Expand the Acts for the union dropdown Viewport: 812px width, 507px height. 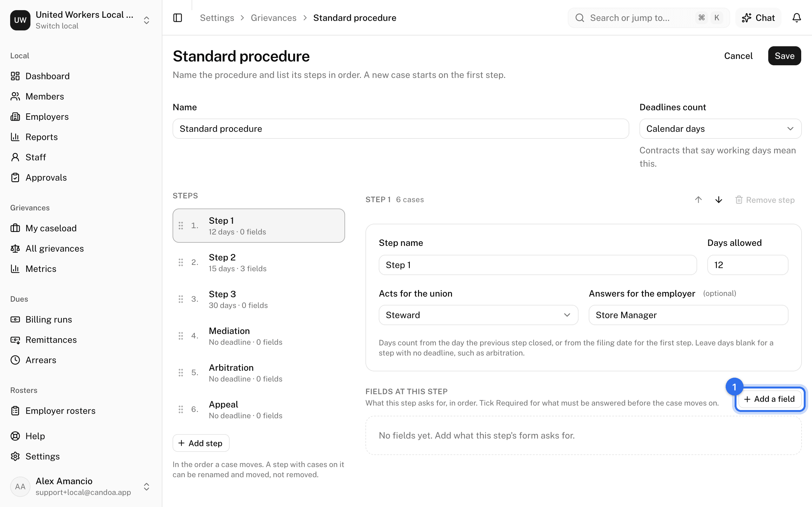tap(478, 315)
